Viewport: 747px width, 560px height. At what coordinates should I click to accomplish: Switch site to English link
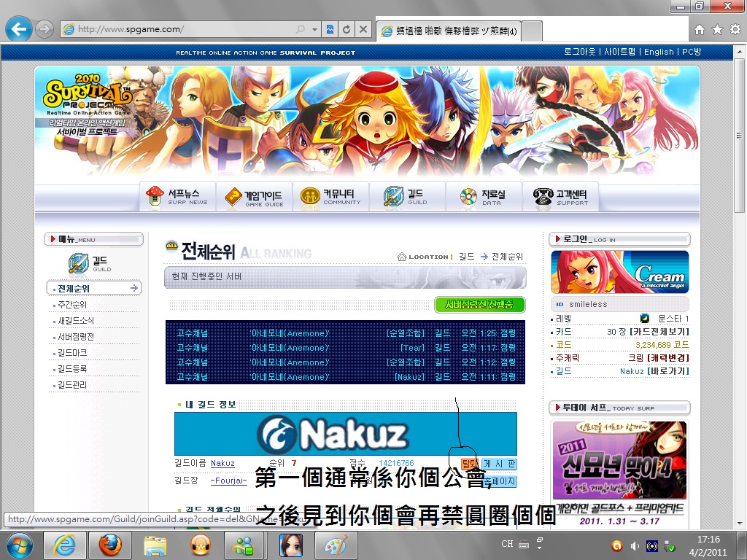pos(659,52)
